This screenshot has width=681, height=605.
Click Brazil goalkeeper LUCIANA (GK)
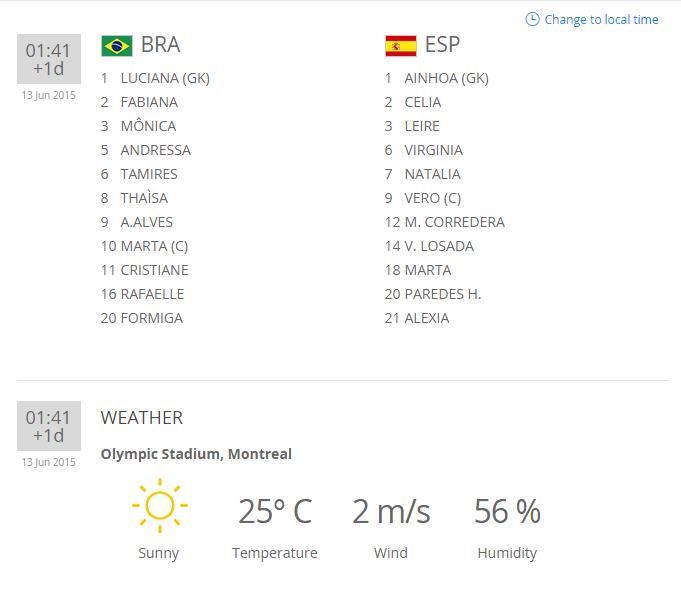[x=165, y=78]
